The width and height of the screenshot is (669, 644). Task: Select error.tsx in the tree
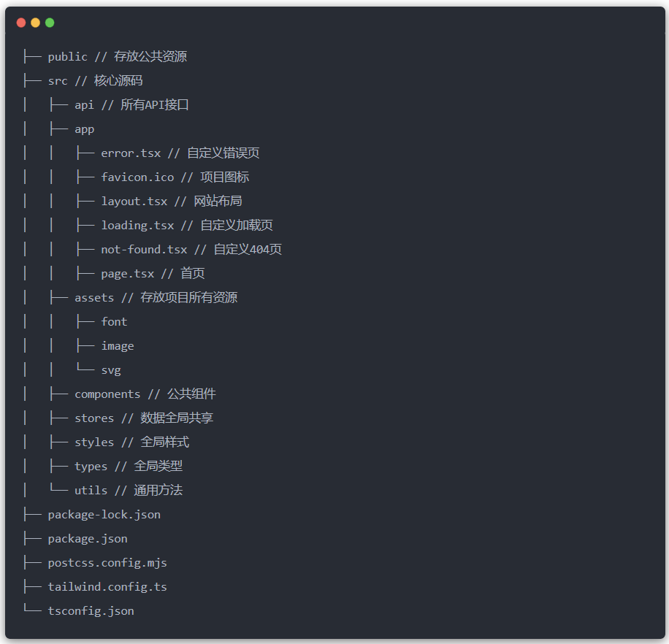coord(131,153)
